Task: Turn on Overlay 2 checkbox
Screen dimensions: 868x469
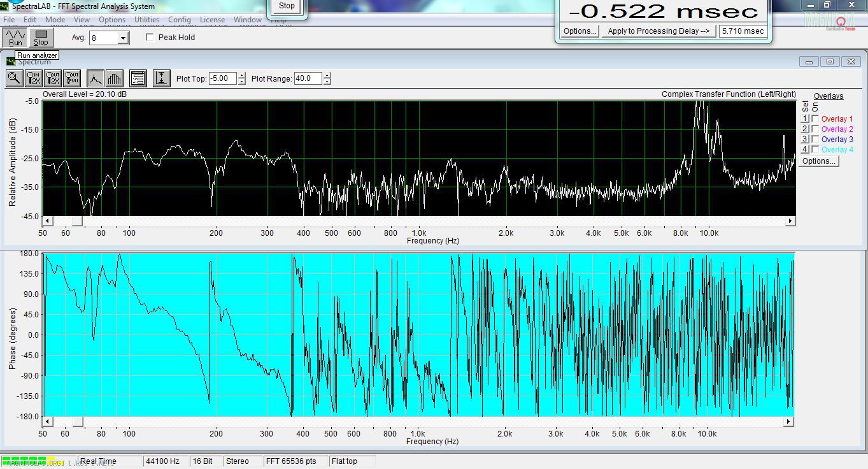Action: point(816,129)
